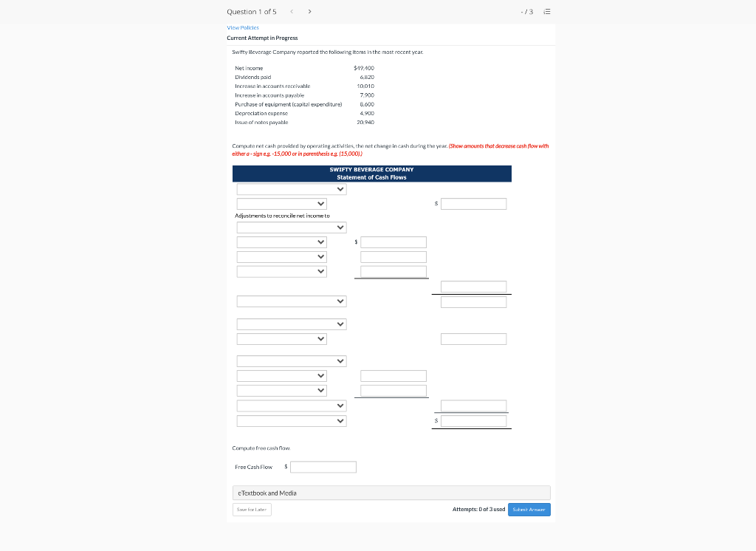Screen dimensions: 756x551
Task: Open the dropdown after Adjustments to reconcile net income
Action: pos(291,227)
